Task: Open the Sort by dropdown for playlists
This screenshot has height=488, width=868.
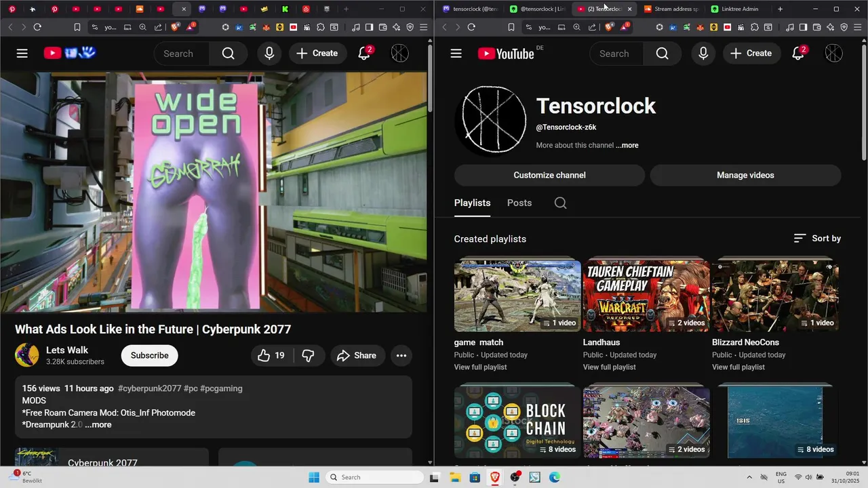Action: 817,239
